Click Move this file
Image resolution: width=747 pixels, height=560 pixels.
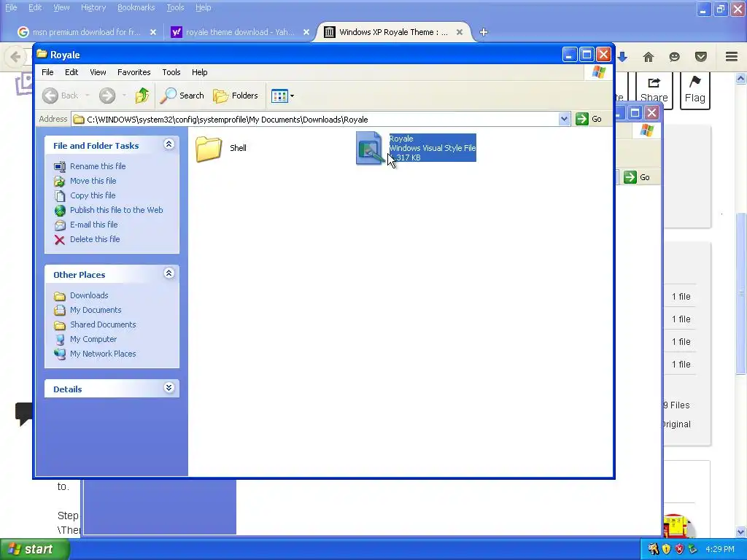tap(93, 181)
